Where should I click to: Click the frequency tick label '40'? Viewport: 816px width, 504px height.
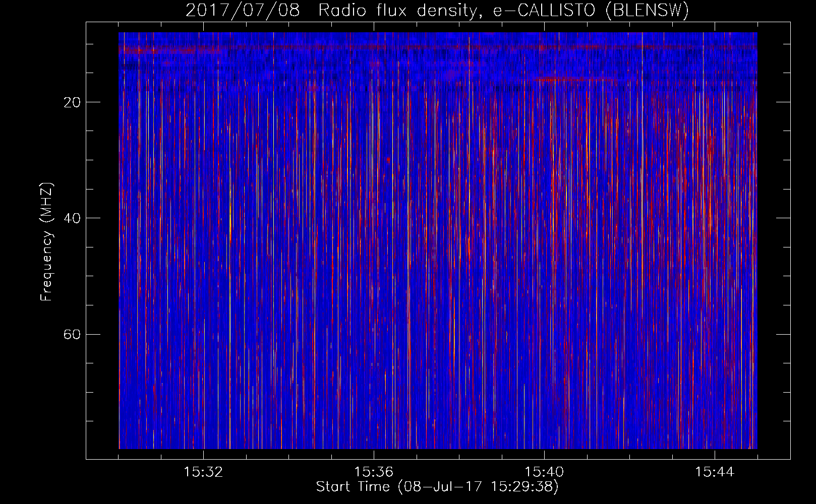(72, 218)
